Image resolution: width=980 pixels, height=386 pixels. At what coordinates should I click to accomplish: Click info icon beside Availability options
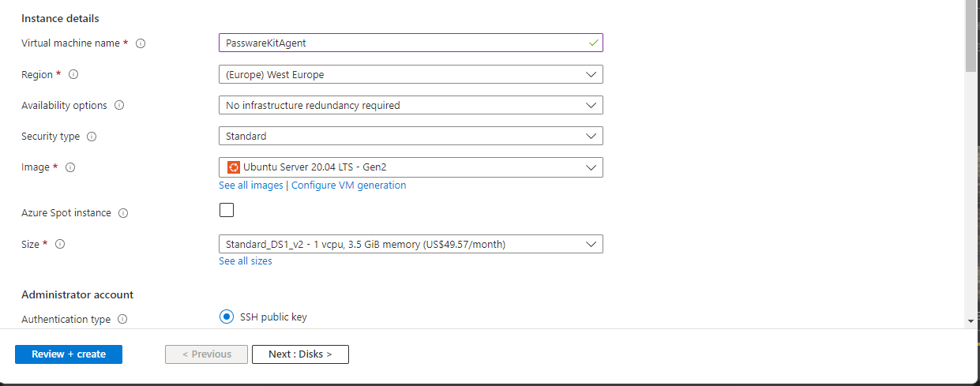pos(120,105)
